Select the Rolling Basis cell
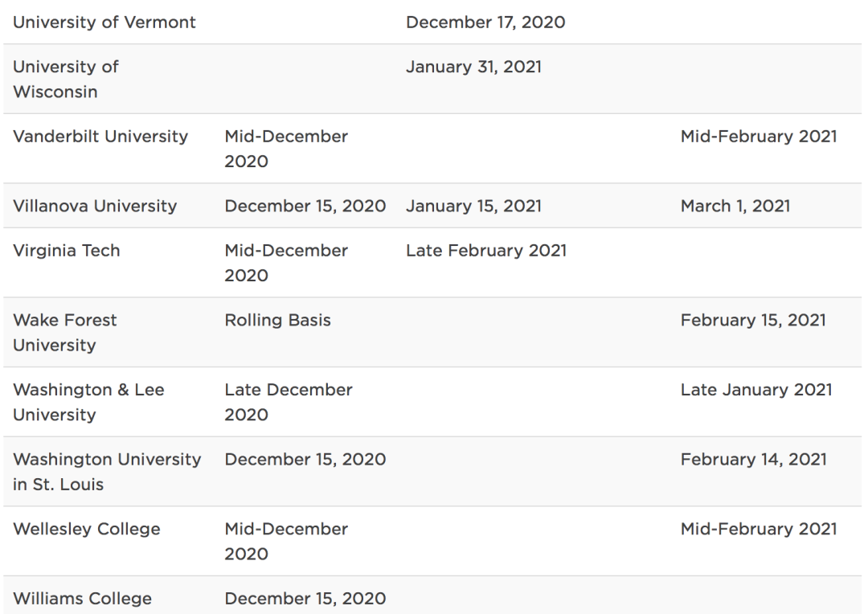 pos(277,320)
